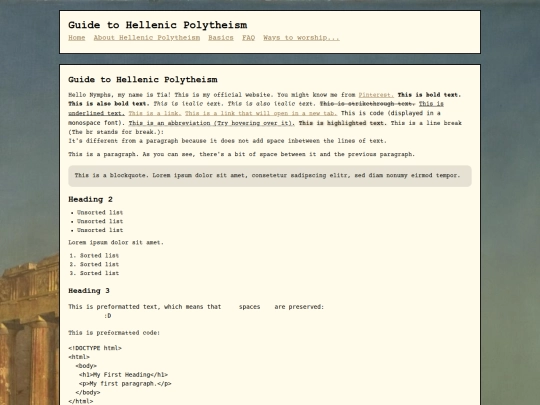Click the third Unsorted list item

[100, 230]
